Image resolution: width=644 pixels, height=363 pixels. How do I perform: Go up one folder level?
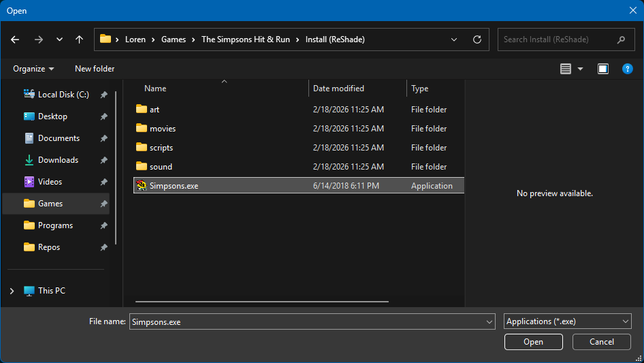(x=79, y=40)
